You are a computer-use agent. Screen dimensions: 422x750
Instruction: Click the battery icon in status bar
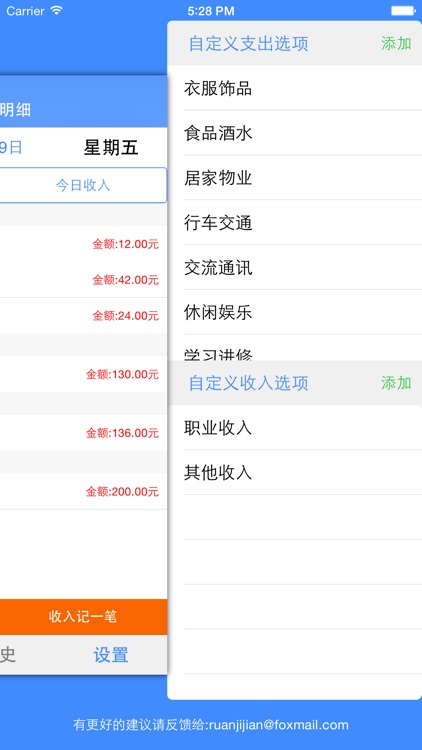pos(403,11)
